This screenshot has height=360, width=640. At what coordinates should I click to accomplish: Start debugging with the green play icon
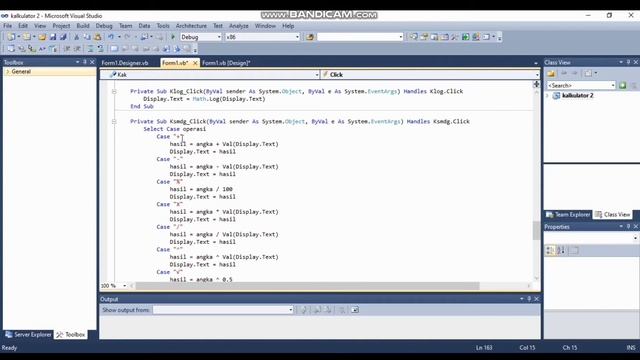pos(173,37)
